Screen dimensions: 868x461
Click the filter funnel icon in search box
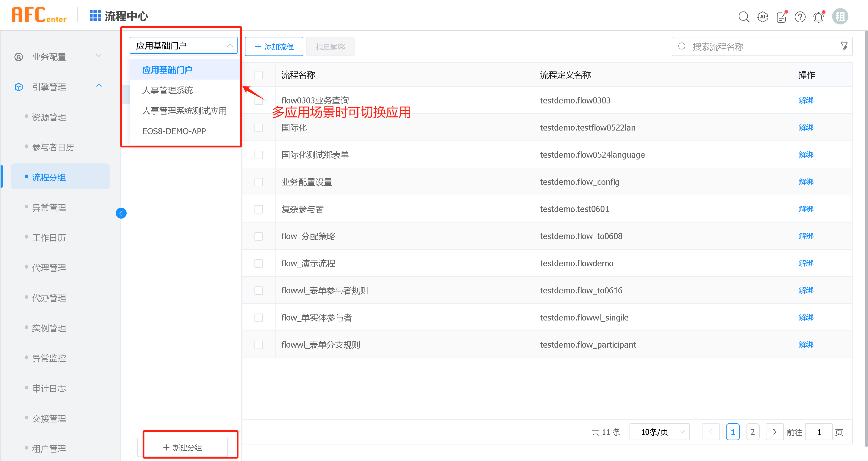pos(844,46)
